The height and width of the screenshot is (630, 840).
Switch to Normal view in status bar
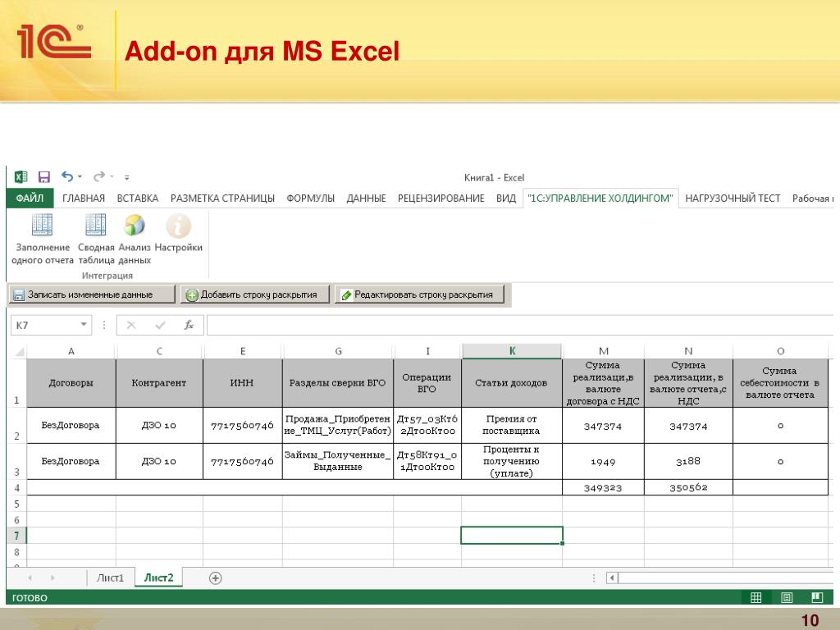pyautogui.click(x=756, y=597)
